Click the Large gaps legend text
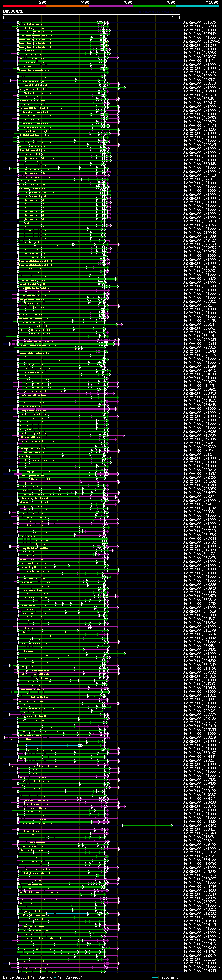The image size is (222, 980). [x=43, y=977]
